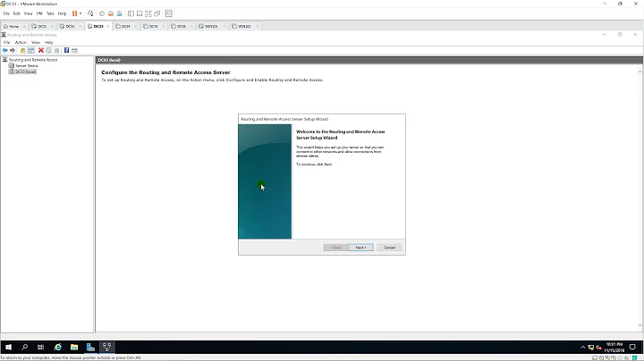The width and height of the screenshot is (644, 361).
Task: Switch to the DC05 VM tab
Action: pyautogui.click(x=151, y=26)
